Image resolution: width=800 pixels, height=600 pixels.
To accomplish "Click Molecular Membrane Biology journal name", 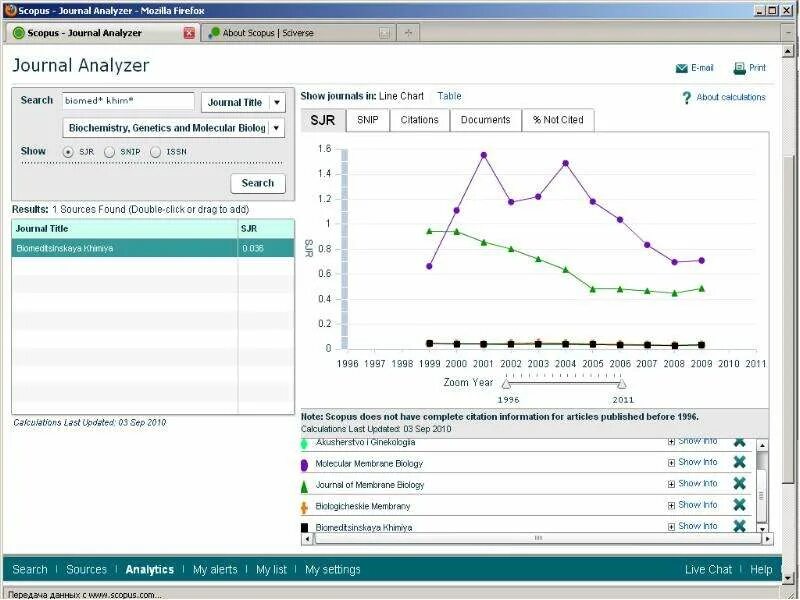I will [x=369, y=463].
